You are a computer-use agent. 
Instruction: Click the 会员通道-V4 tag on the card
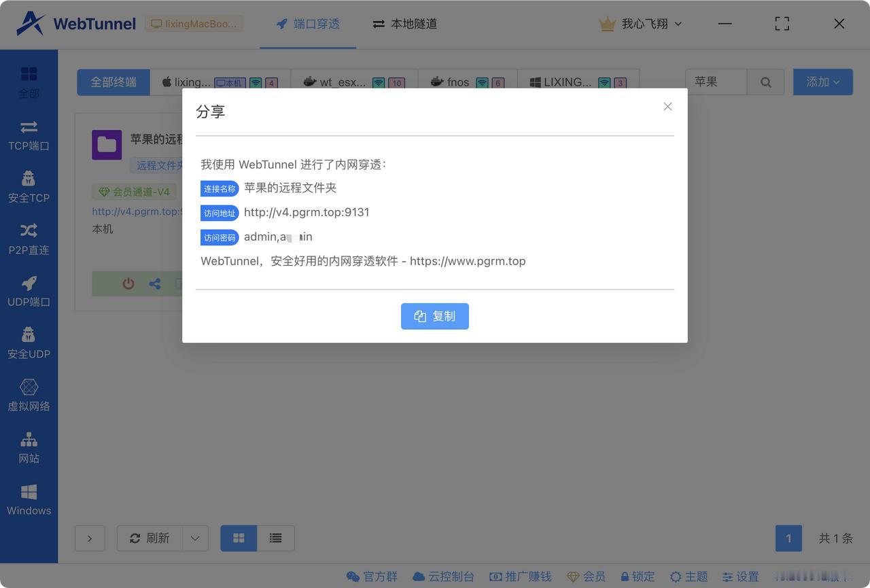(x=134, y=192)
